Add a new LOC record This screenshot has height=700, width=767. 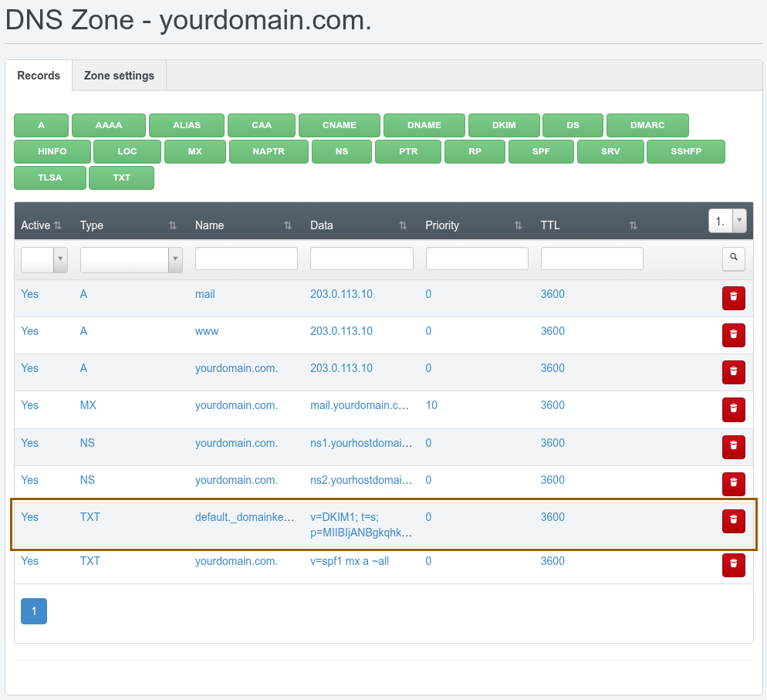click(x=127, y=151)
